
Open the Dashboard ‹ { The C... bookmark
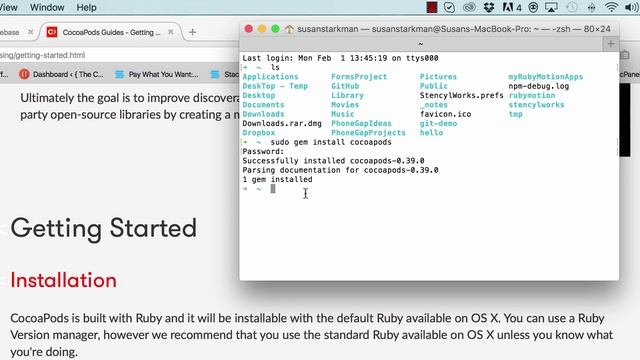point(61,74)
